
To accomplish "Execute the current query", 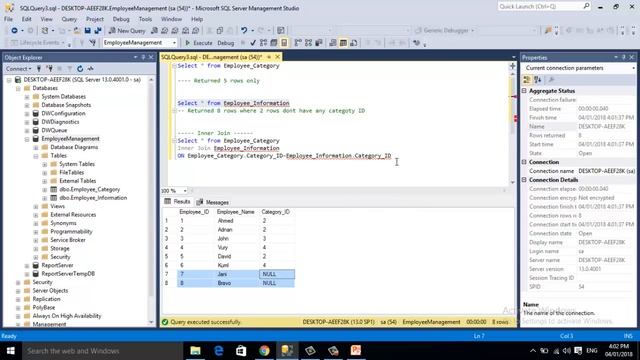I will point(199,43).
